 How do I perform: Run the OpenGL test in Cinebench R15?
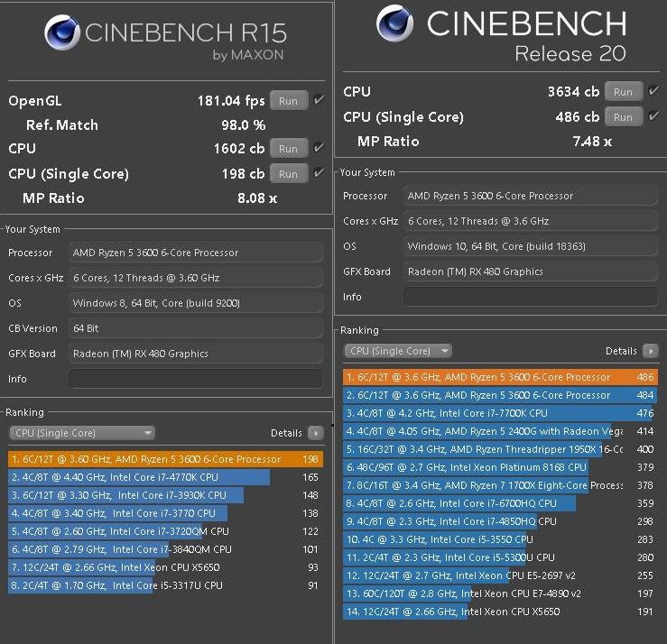(x=289, y=101)
